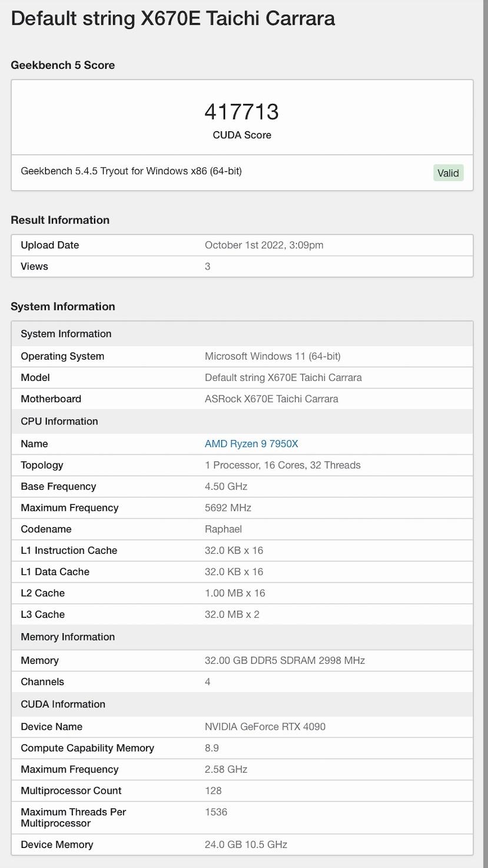Click the NVIDIA GeForce RTX 4090 device name
Viewport: 488px width, 868px height.
pyautogui.click(x=265, y=727)
